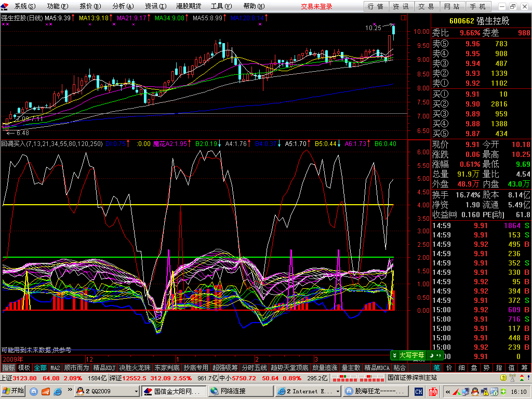Screen dimensions: 532x399
Task: Click the 网站 button at top right
Action: coord(451,6)
